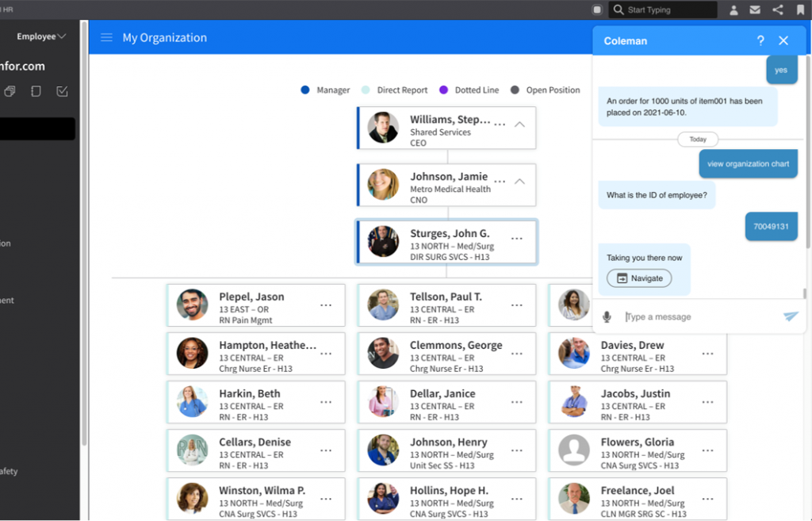Click "Taking you there now" chat text
Screen dimensions: 812x521
(644, 258)
